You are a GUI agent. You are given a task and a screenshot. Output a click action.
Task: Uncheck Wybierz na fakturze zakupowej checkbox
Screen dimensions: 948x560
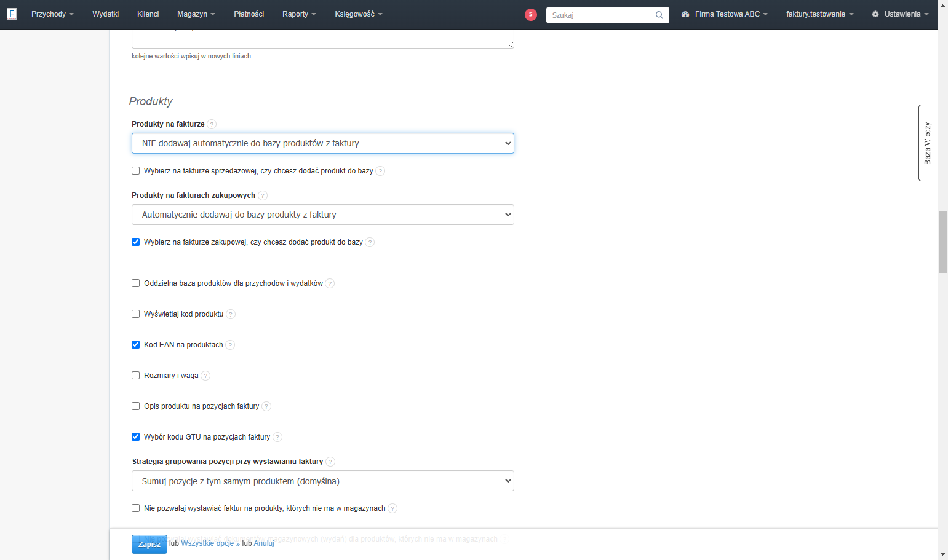(136, 242)
